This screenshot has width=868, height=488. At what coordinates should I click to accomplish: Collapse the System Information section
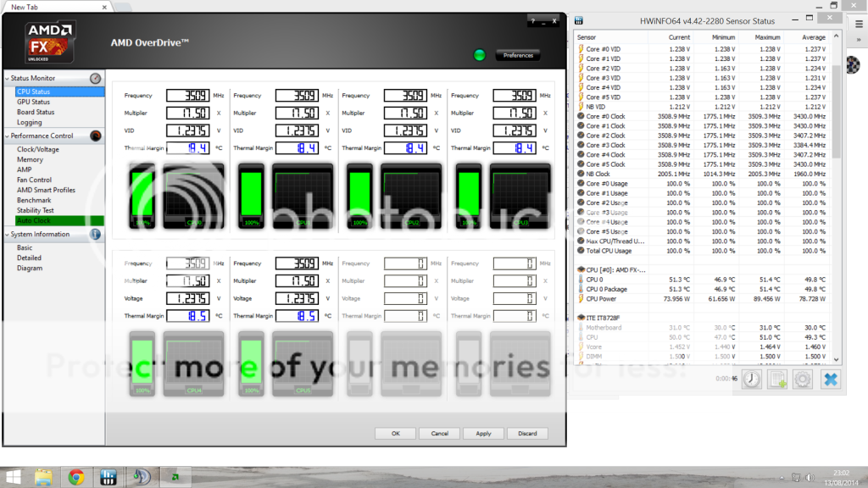point(7,235)
